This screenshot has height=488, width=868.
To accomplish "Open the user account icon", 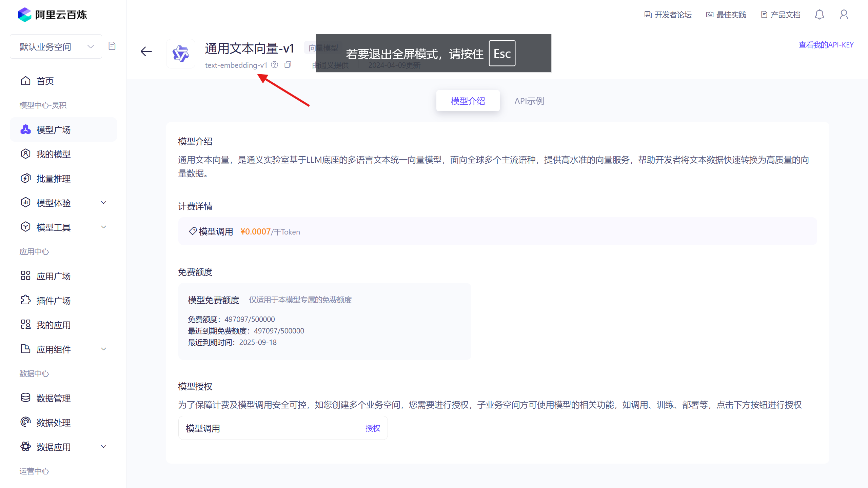I will pos(844,15).
